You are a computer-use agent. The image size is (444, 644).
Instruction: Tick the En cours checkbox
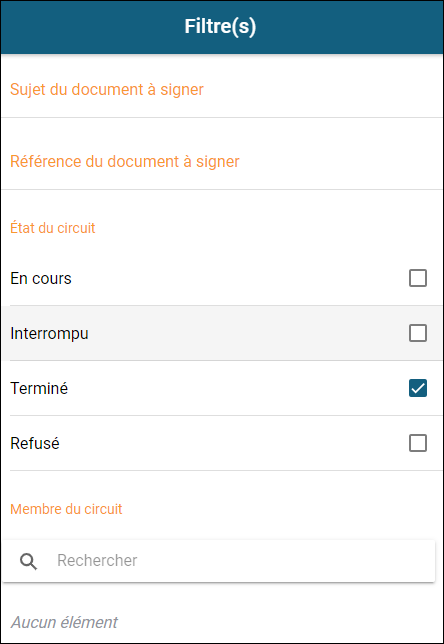[418, 278]
